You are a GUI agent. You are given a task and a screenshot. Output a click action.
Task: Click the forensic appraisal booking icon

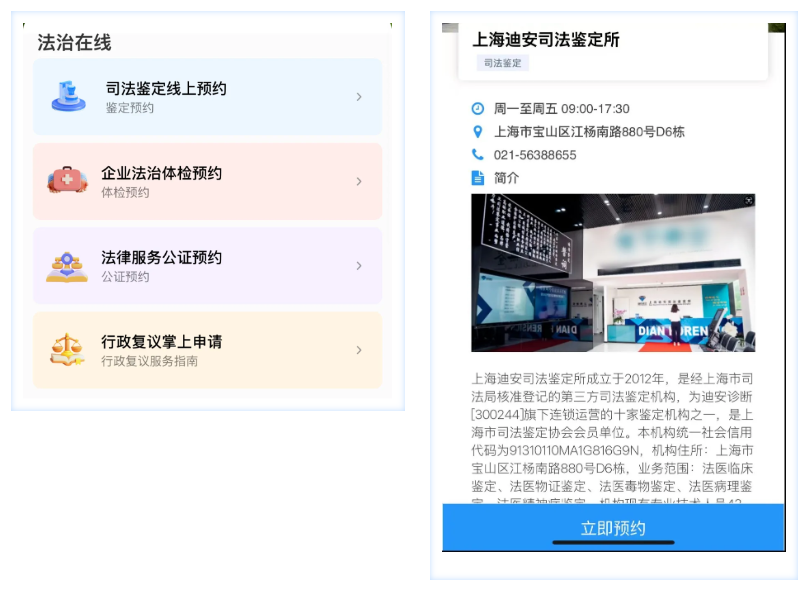tap(68, 97)
